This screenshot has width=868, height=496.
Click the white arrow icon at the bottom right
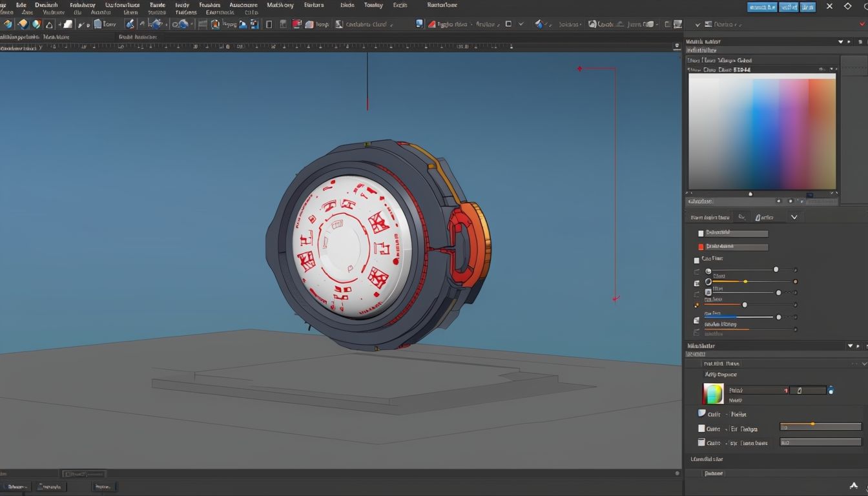pos(853,486)
